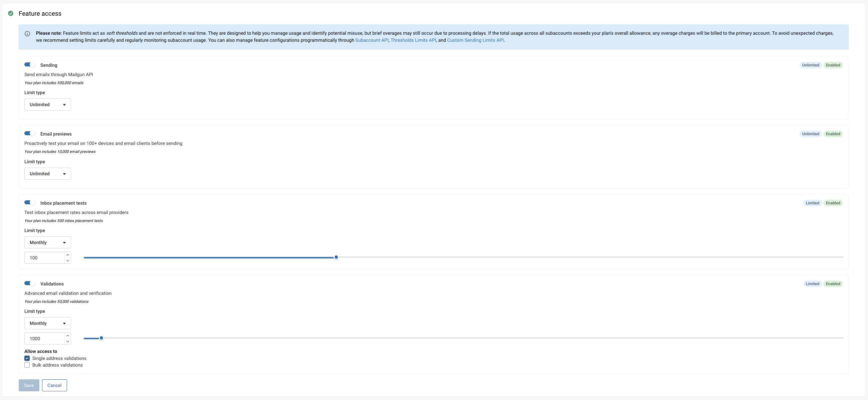The height and width of the screenshot is (400, 868).
Task: Select the inbox placement tests limit input field
Action: pos(44,257)
